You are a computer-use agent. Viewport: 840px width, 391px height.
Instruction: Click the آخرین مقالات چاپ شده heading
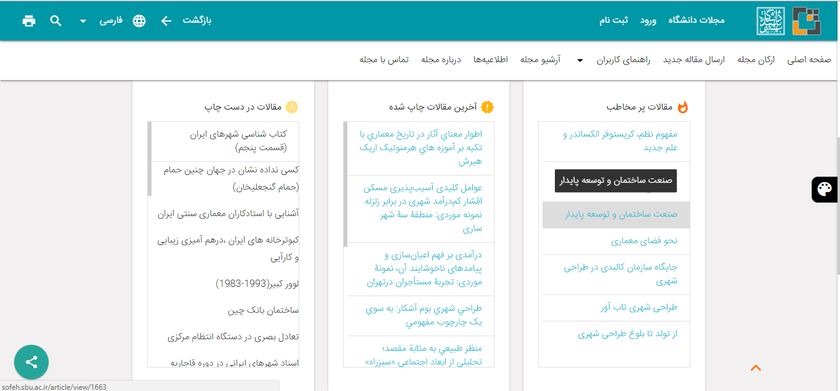(x=433, y=107)
